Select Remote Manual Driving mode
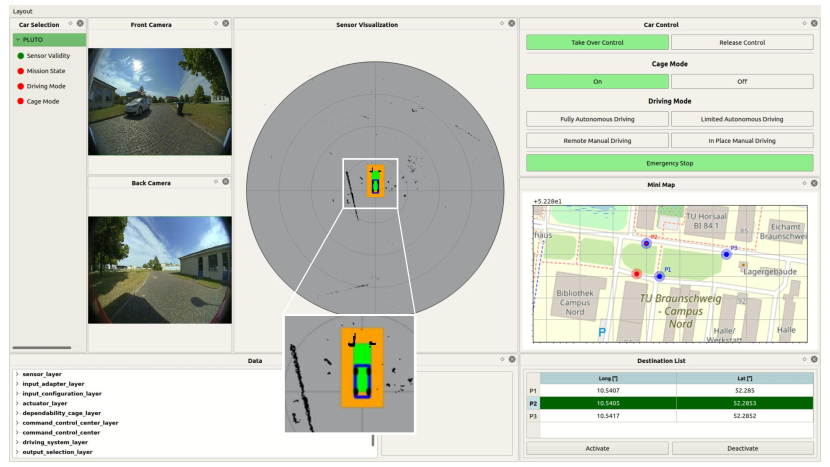The width and height of the screenshot is (830, 467). click(597, 141)
